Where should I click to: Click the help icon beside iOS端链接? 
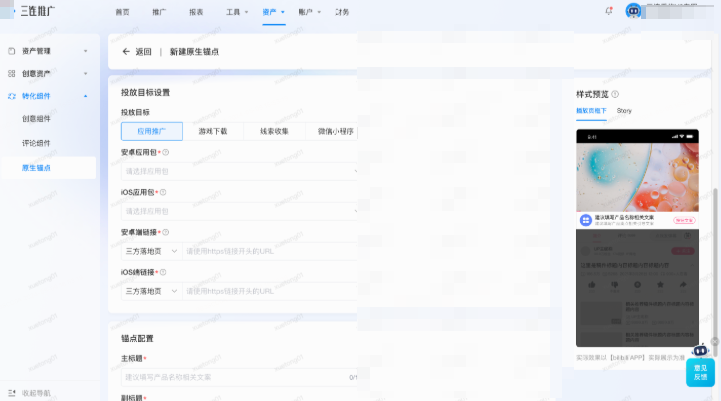(163, 272)
